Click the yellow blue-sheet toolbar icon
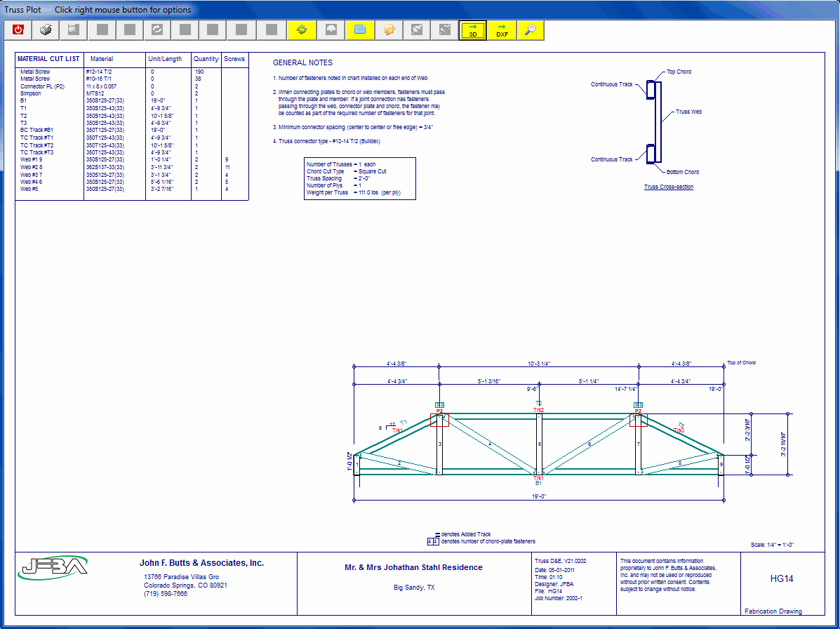 click(359, 30)
